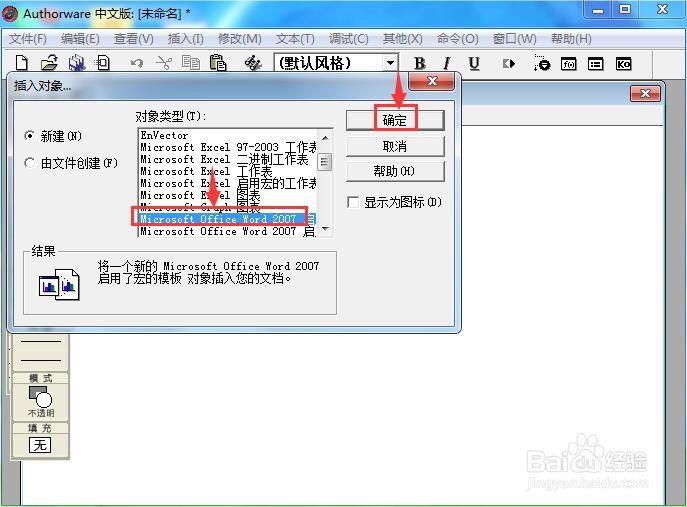The image size is (687, 507).
Task: Select Microsoft Excel 启用宏的工作表 entry
Action: [228, 183]
